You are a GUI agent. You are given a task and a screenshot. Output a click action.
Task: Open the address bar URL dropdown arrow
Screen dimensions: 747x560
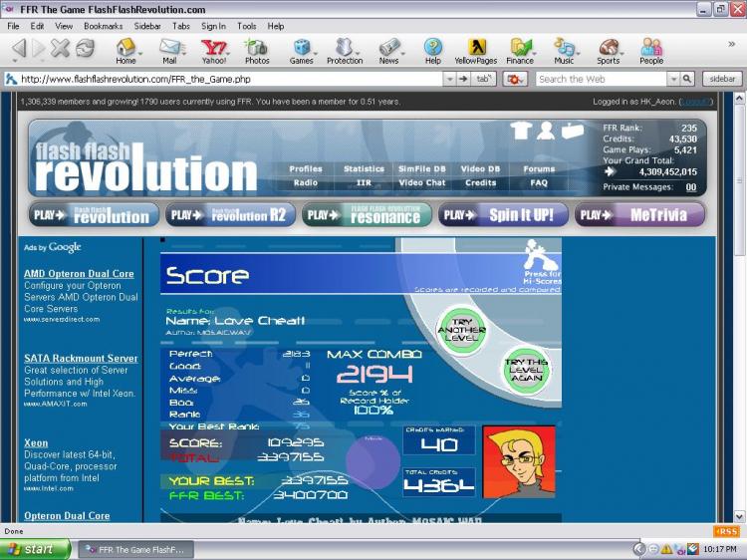tap(447, 79)
